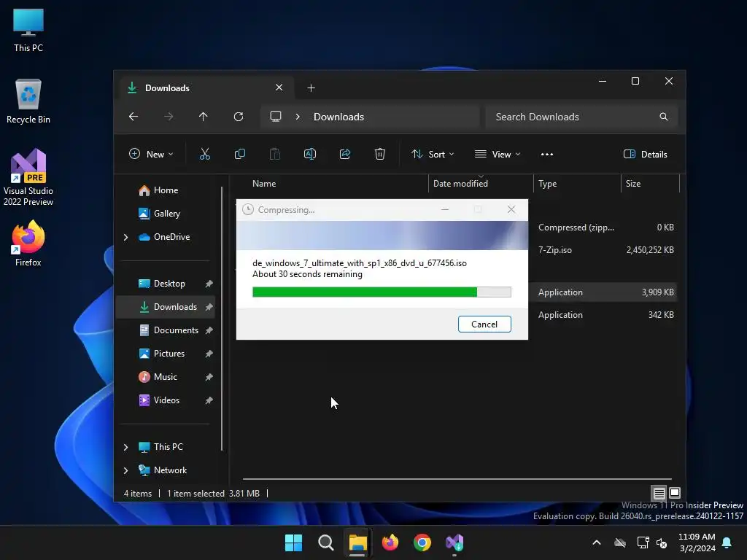Open Pictures in navigation pane
Viewport: 747px width, 560px height.
point(166,354)
